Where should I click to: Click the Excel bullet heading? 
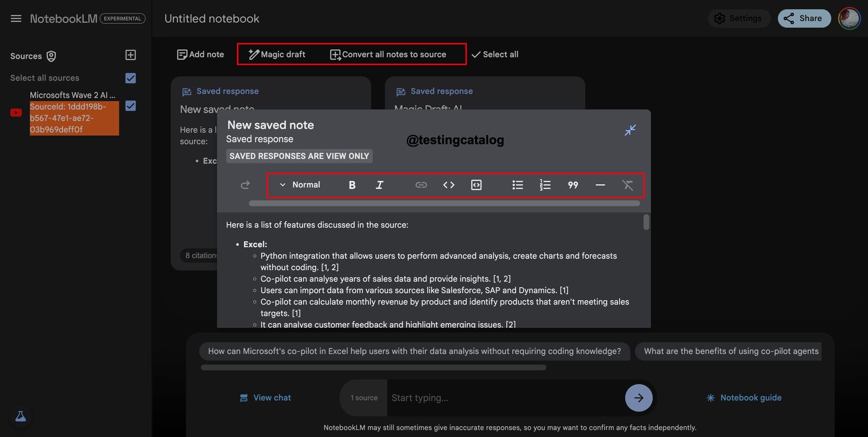(255, 244)
